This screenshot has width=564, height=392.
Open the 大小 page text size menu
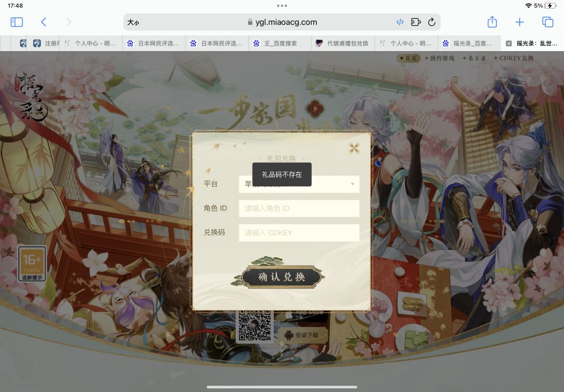133,22
